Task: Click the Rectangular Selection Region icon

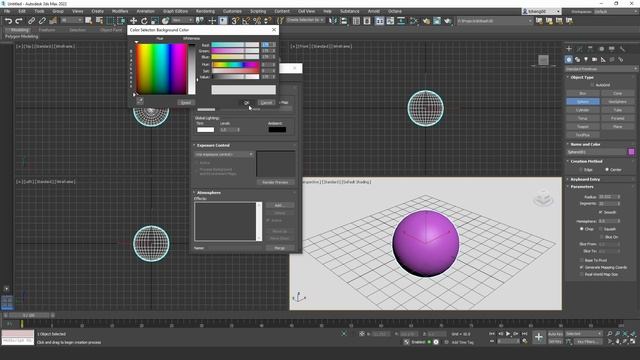Action: pos(110,20)
